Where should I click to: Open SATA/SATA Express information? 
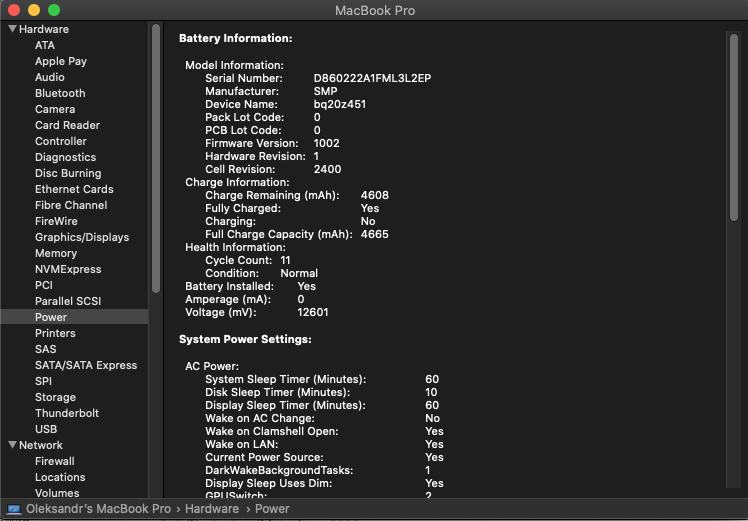86,365
